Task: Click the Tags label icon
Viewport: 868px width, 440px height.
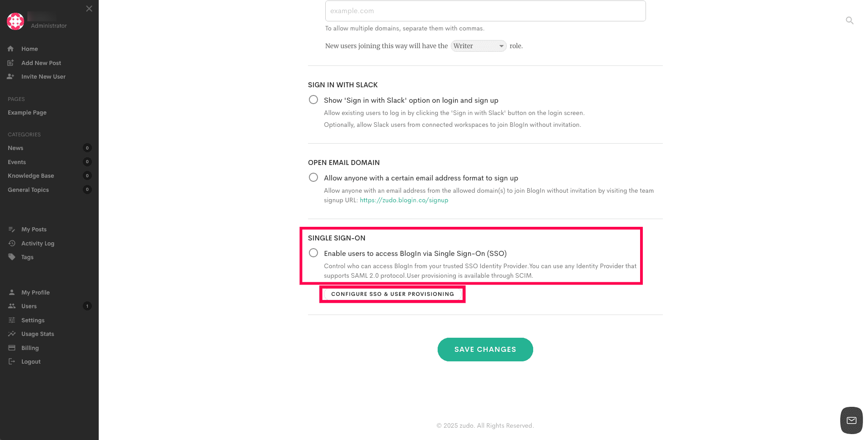Action: (12, 257)
